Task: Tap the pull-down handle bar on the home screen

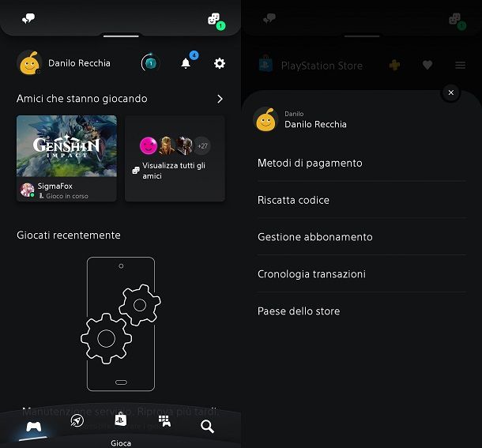Action: pos(121,36)
